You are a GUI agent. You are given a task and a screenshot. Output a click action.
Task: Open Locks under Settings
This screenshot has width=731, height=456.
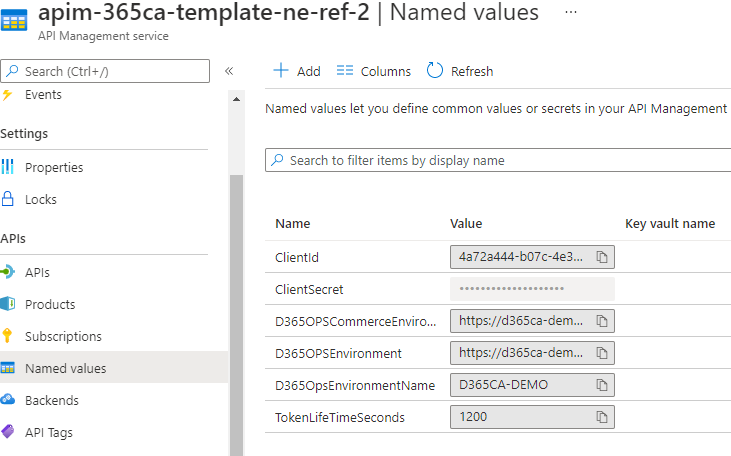click(x=41, y=200)
